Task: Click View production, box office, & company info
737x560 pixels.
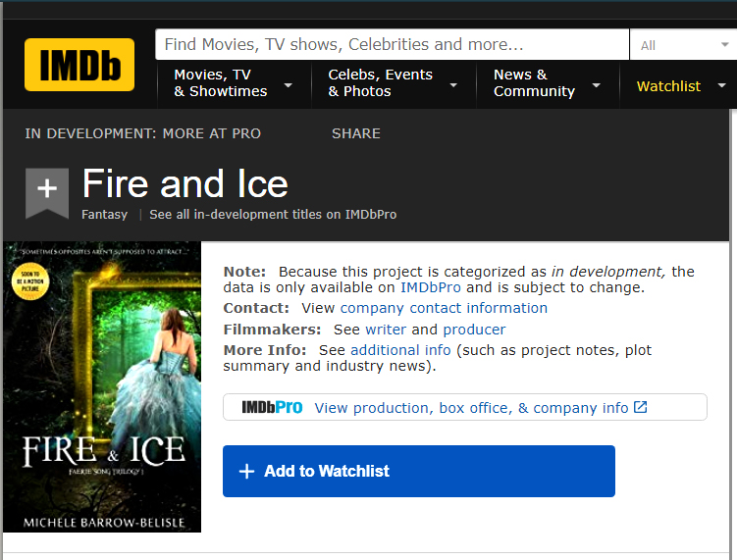Action: [x=471, y=408]
